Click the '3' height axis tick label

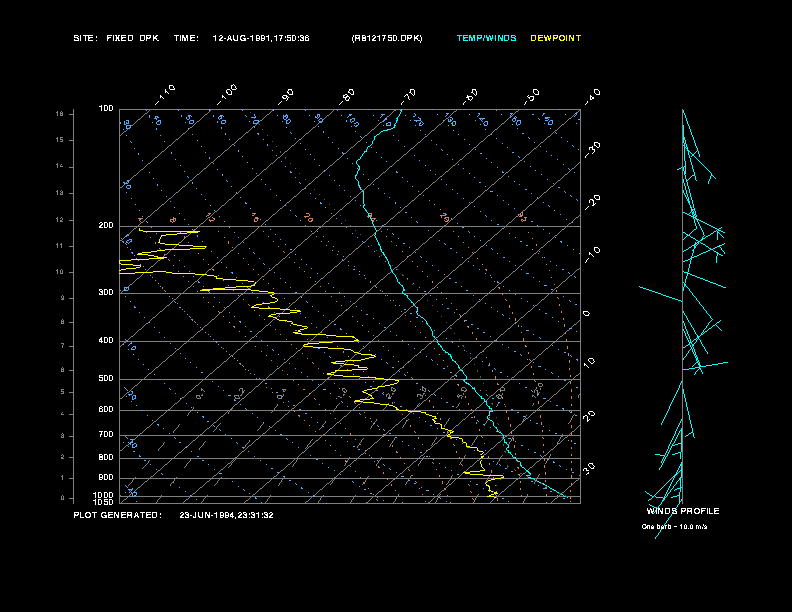pyautogui.click(x=63, y=436)
